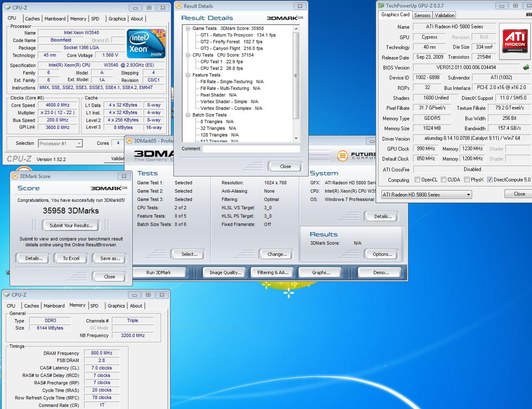The image size is (532, 409).
Task: Open the SPD tab in top CPU-Z window
Action: (95, 19)
